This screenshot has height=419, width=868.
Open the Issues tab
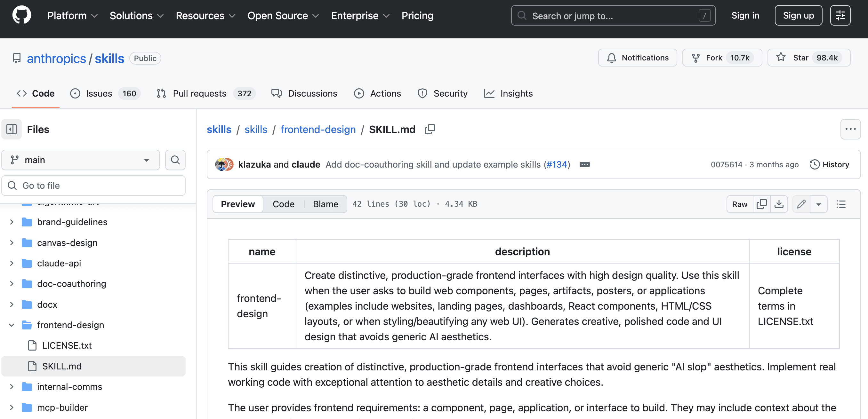coord(99,93)
